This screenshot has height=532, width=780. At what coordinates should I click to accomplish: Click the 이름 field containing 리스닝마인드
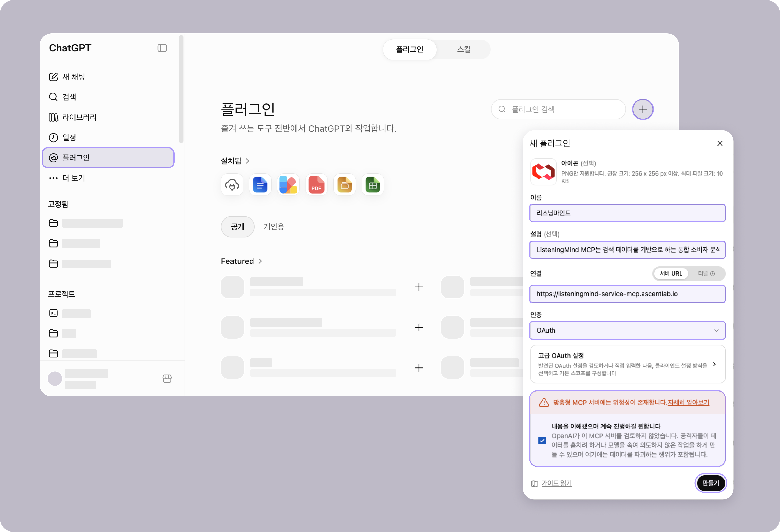click(x=627, y=213)
